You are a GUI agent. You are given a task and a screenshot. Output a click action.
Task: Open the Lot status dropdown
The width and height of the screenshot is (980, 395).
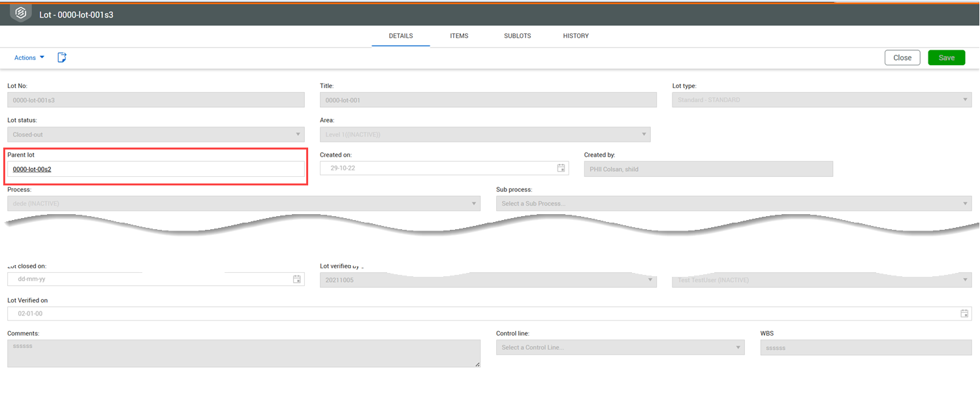[155, 134]
